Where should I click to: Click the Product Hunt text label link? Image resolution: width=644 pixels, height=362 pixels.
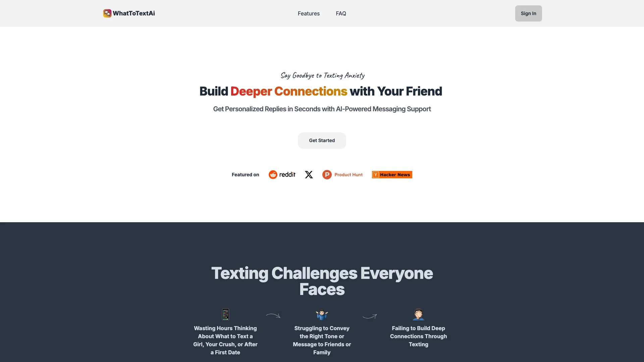coord(348,174)
